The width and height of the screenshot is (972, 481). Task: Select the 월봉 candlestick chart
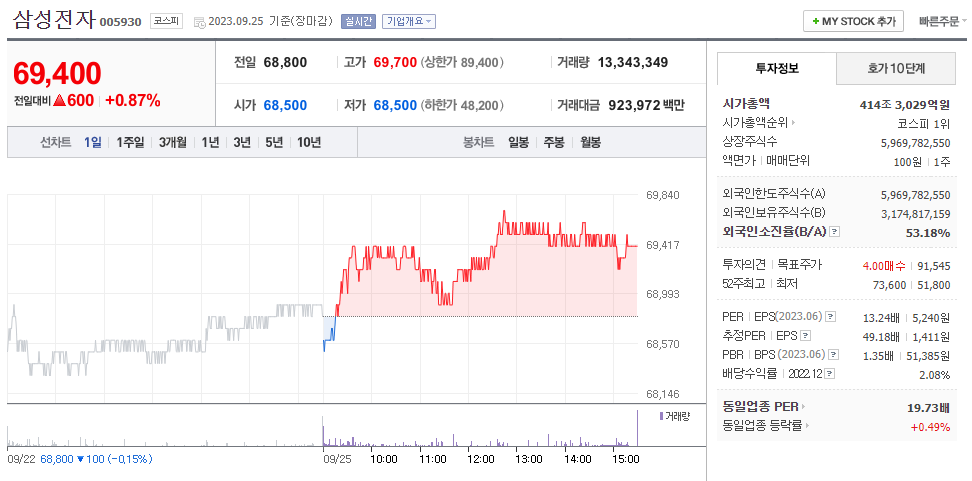tap(591, 143)
